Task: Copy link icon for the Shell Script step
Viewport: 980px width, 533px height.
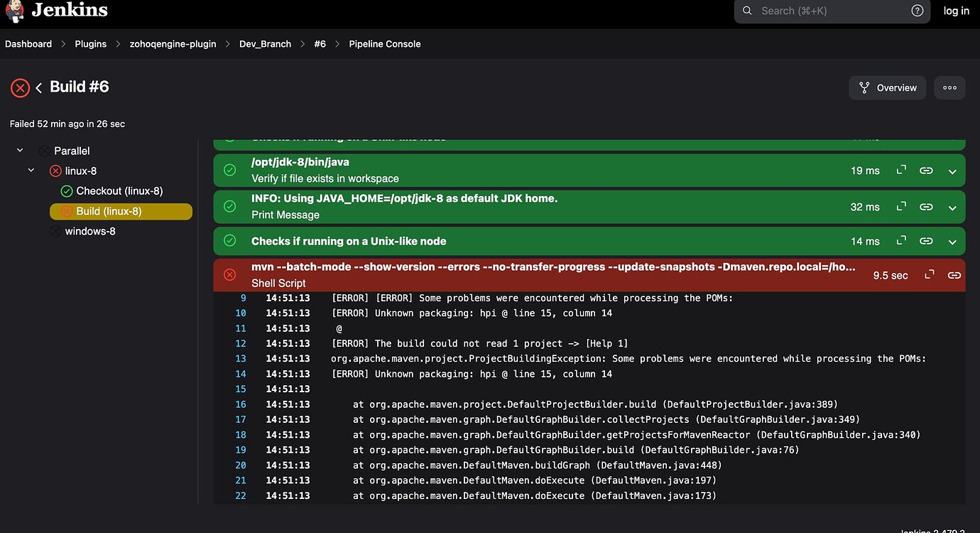Action: (954, 275)
